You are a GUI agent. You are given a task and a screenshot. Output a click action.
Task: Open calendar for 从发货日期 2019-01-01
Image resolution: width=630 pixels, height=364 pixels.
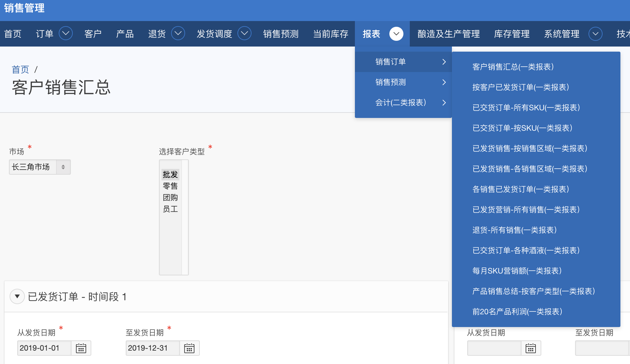point(81,348)
